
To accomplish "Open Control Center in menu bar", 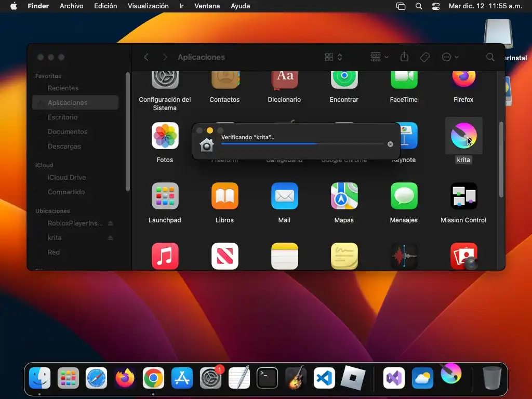I will click(436, 6).
